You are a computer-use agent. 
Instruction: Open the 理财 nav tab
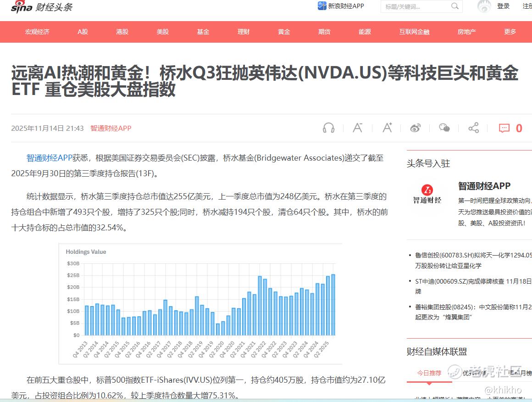(244, 32)
